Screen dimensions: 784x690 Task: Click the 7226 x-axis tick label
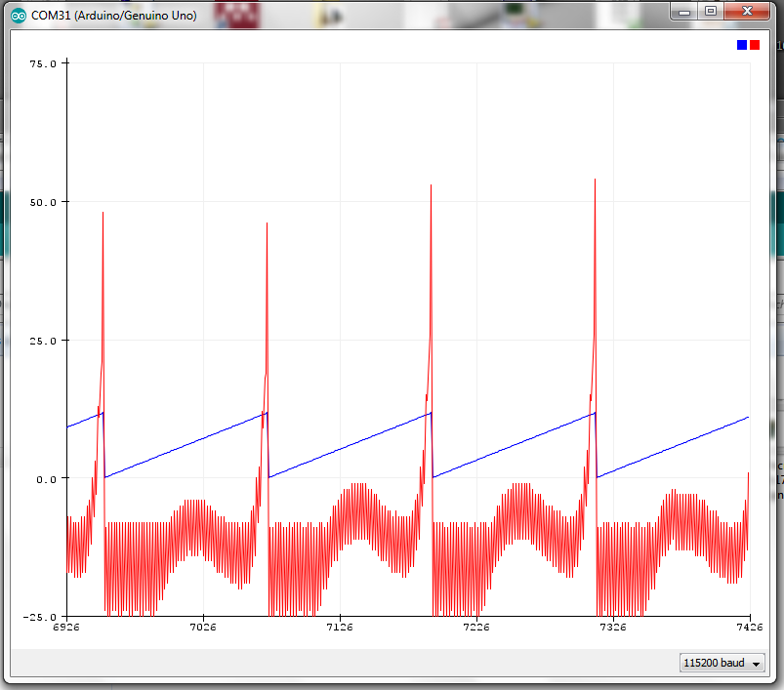coord(476,630)
